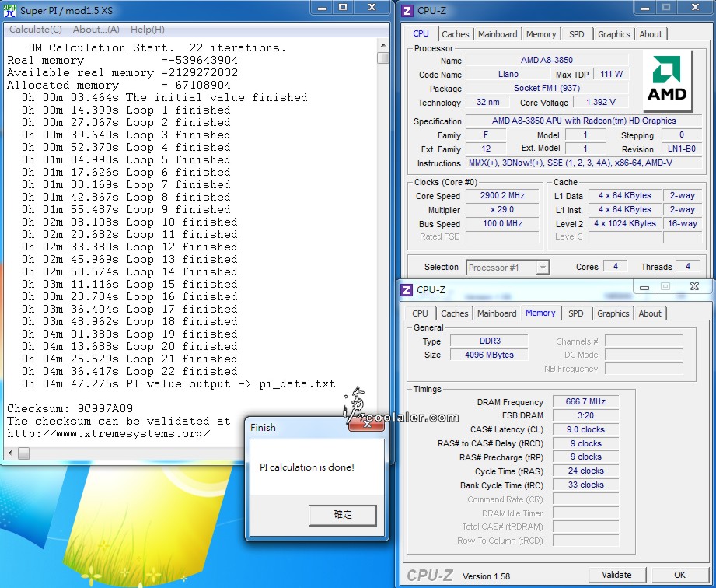Click the Version 1.58 text in CPU-Z
The image size is (716, 588).
(486, 576)
